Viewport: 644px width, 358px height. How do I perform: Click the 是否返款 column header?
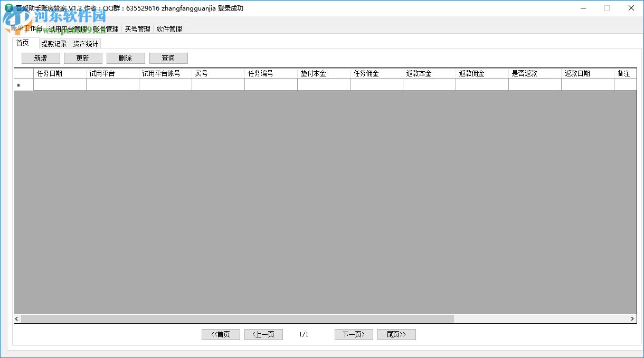(535, 73)
